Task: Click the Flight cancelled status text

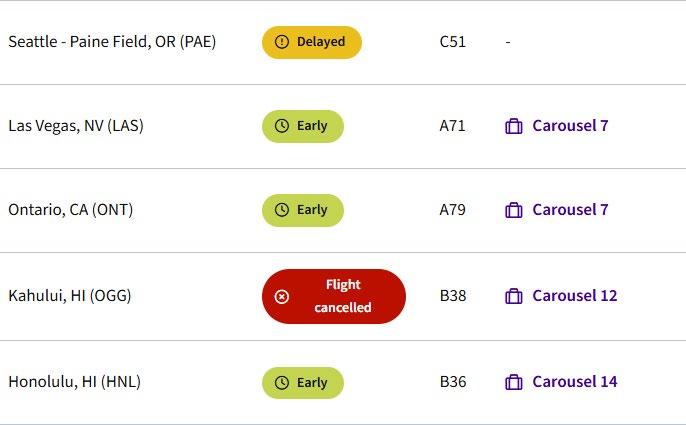Action: (x=343, y=296)
